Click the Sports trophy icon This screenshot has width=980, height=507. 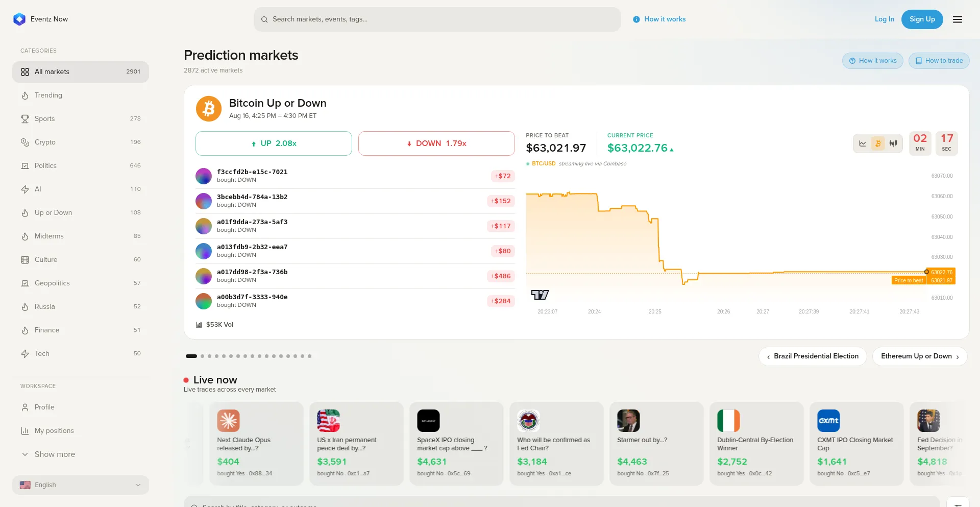click(25, 119)
